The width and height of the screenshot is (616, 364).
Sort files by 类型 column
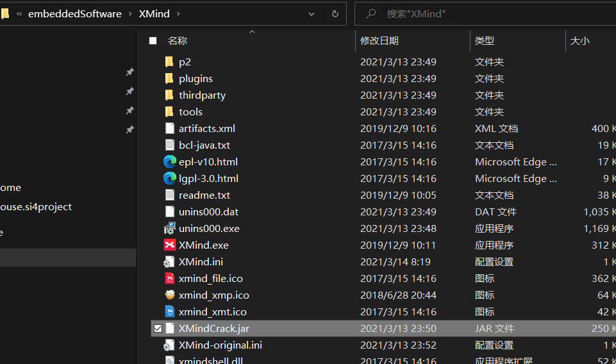click(x=485, y=41)
